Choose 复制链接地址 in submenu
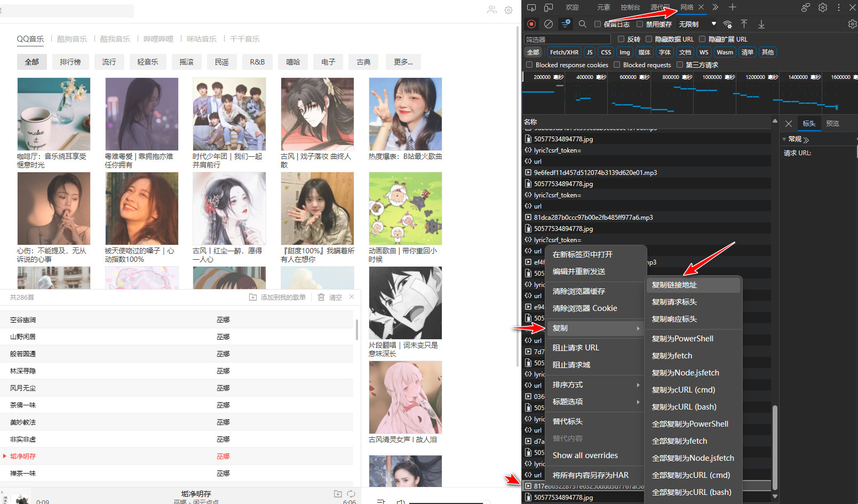 [694, 285]
